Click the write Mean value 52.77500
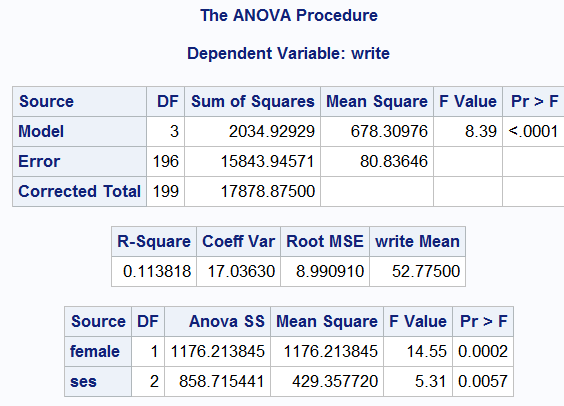 coord(418,272)
